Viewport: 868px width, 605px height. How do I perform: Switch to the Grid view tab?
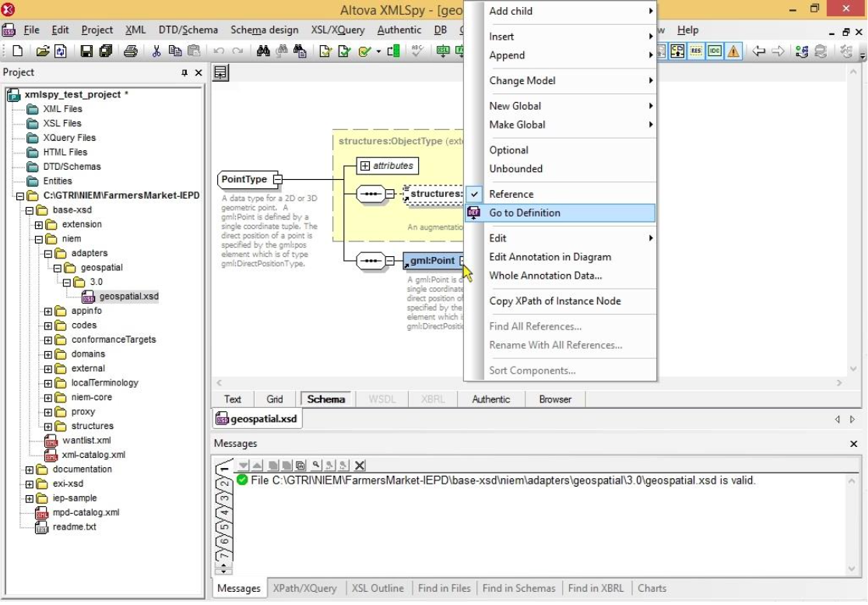[275, 399]
